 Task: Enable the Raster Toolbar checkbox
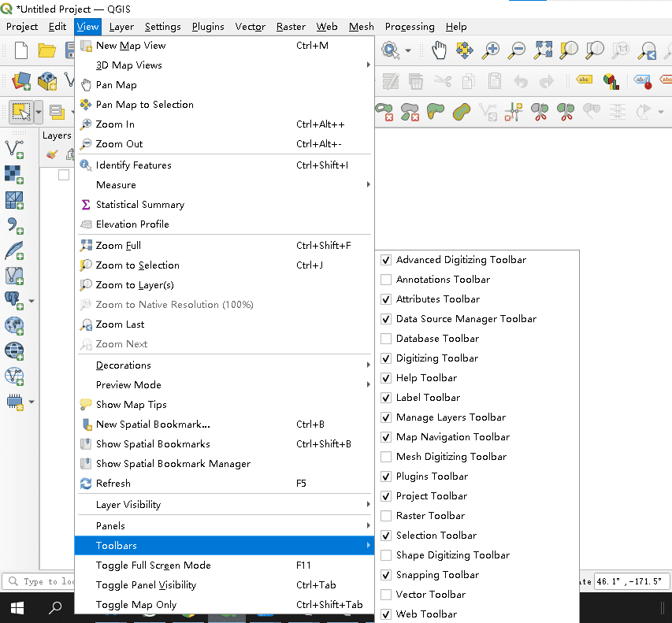click(386, 517)
